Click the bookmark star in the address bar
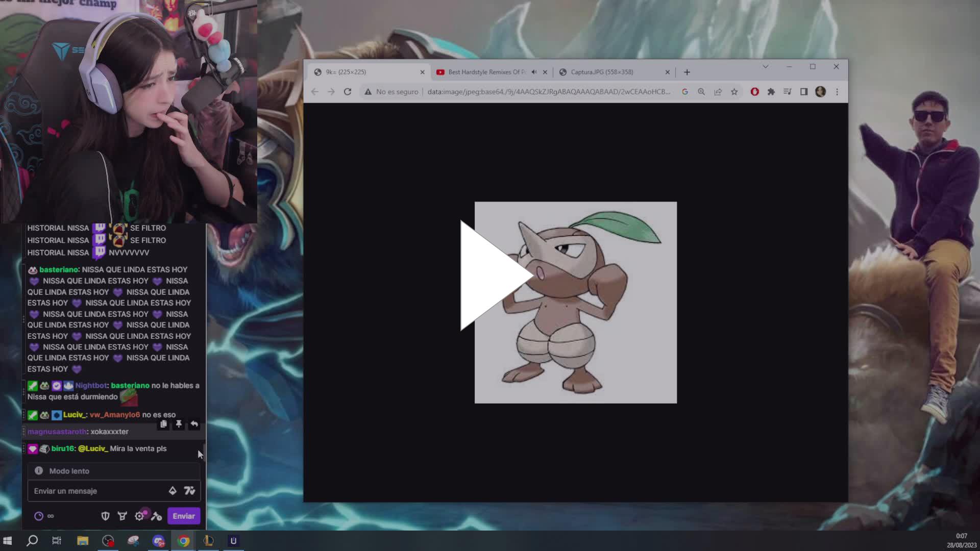The width and height of the screenshot is (980, 551). point(734,92)
